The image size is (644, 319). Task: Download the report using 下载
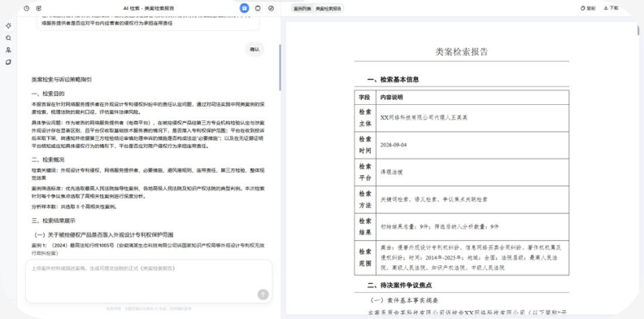pos(611,8)
